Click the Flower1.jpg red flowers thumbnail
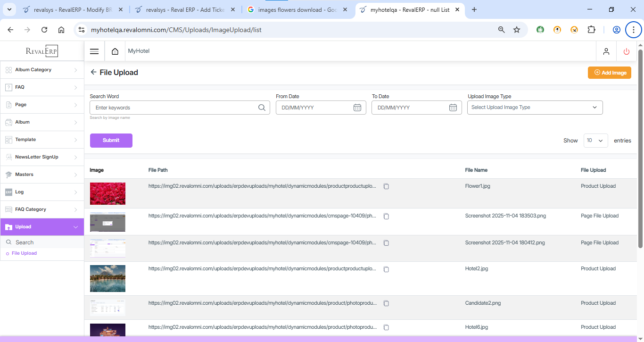Image resolution: width=644 pixels, height=342 pixels. tap(107, 193)
